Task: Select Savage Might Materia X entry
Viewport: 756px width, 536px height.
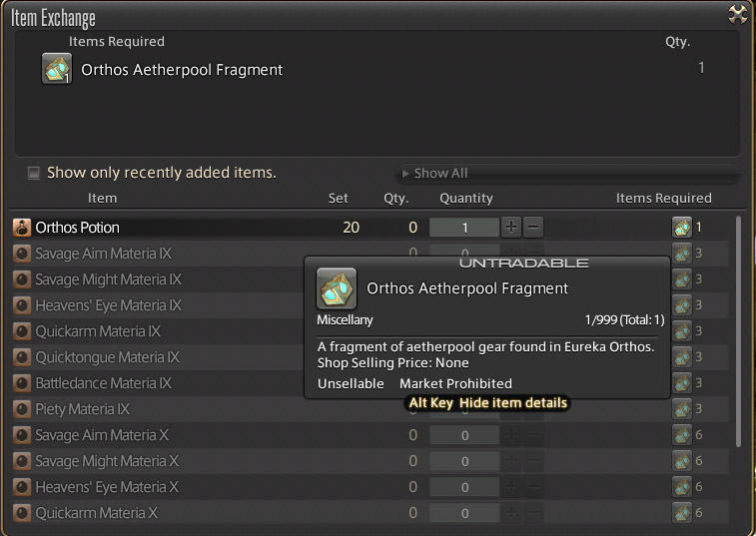Action: 107,461
